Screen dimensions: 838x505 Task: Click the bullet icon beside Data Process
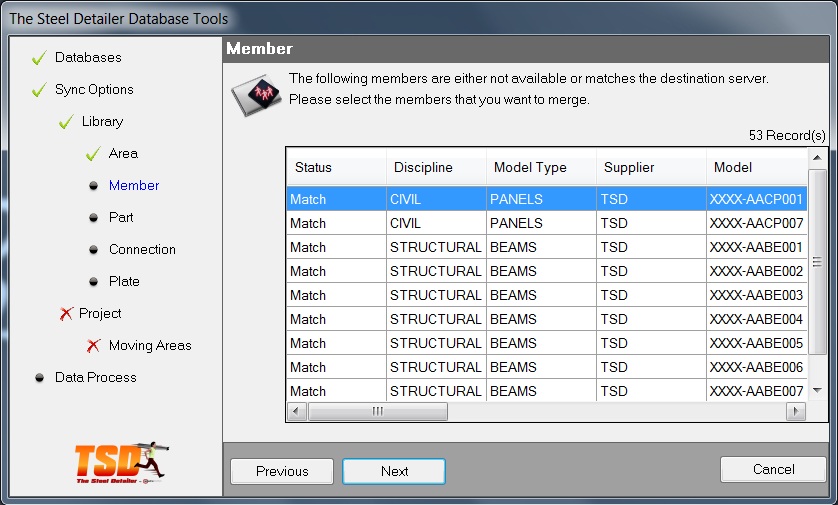tap(40, 378)
